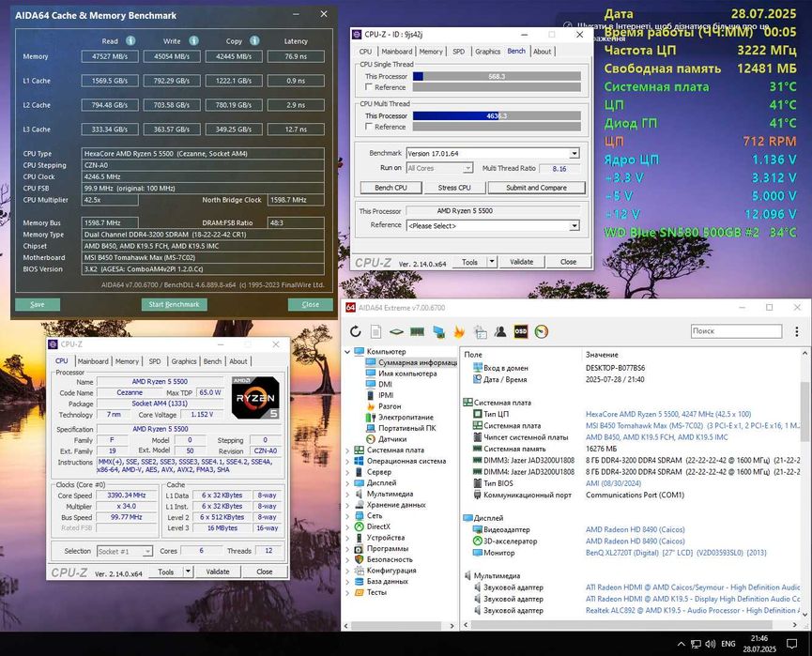812x656 pixels.
Task: Switch the ENG input language in taskbar
Action: pyautogui.click(x=728, y=644)
